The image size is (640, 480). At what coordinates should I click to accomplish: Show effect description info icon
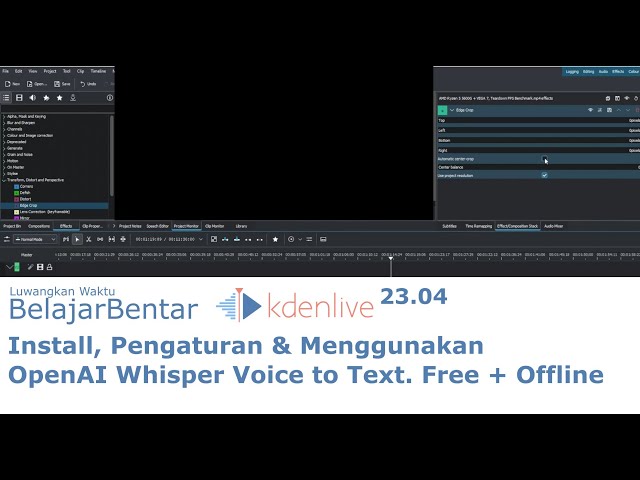(x=109, y=98)
